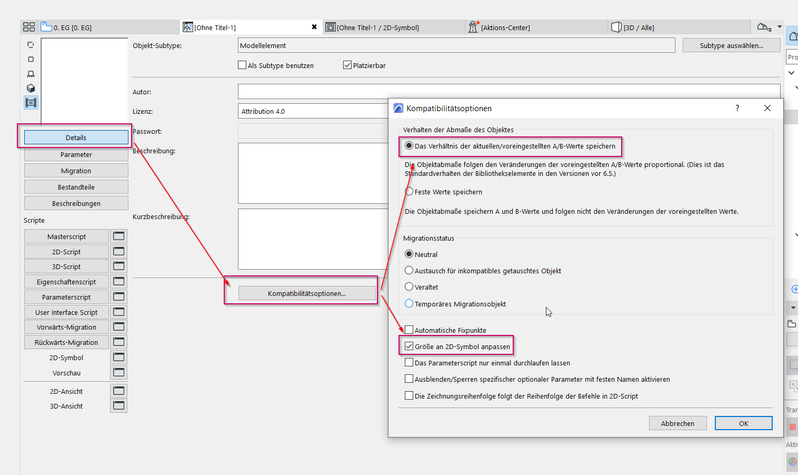
Task: Open Masterscript in separate window icon
Action: pyautogui.click(x=119, y=236)
